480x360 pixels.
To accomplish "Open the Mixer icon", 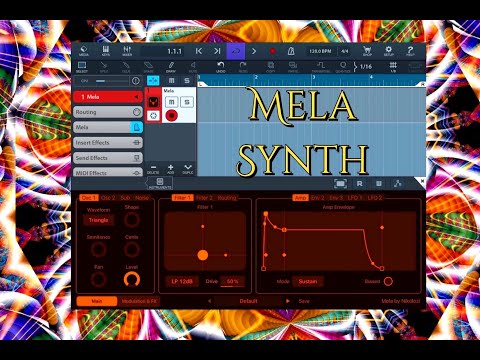I will 127,51.
